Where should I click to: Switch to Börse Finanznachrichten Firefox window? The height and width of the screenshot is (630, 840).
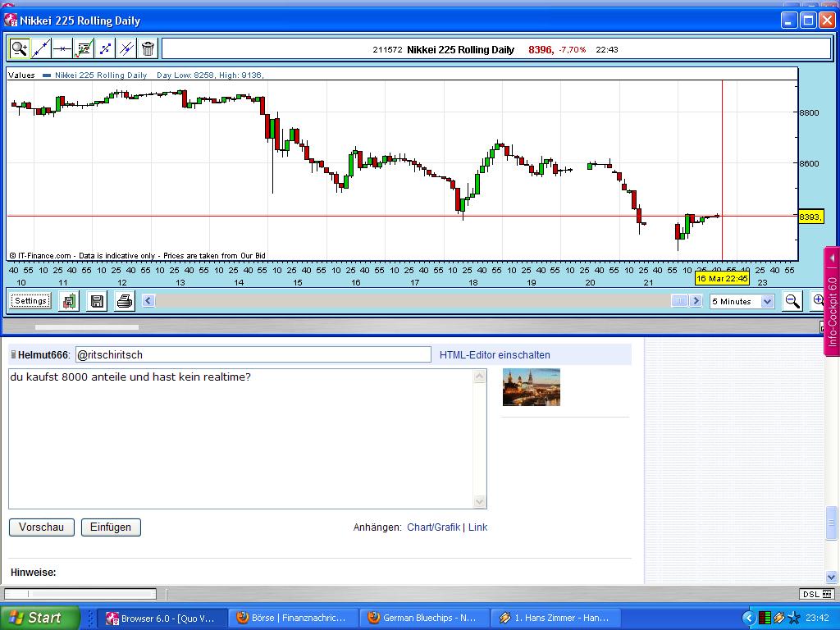coord(292,619)
